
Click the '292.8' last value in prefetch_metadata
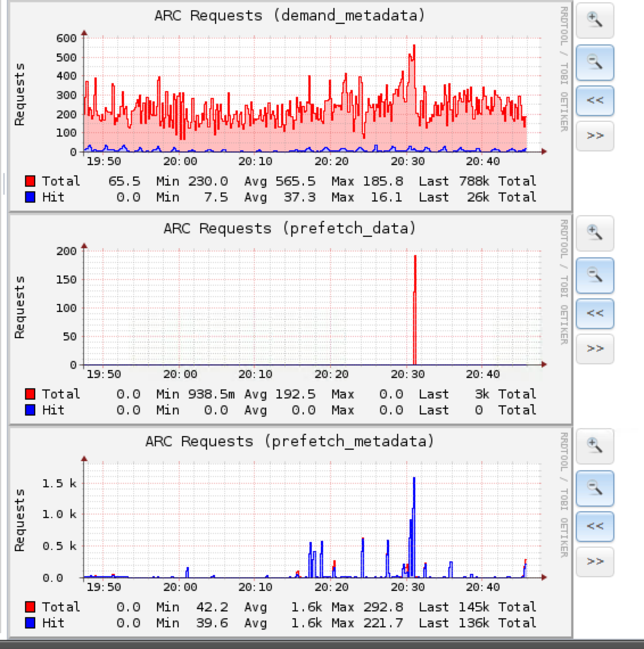383,607
